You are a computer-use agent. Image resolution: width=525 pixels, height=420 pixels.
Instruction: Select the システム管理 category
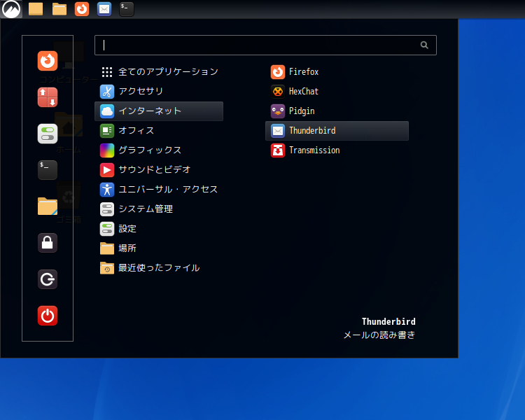tap(159, 209)
